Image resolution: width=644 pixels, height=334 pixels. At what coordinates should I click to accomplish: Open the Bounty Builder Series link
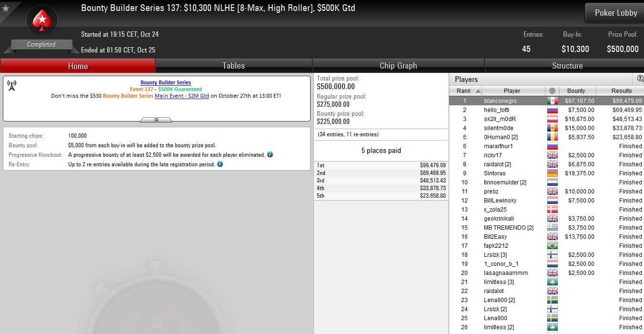166,82
